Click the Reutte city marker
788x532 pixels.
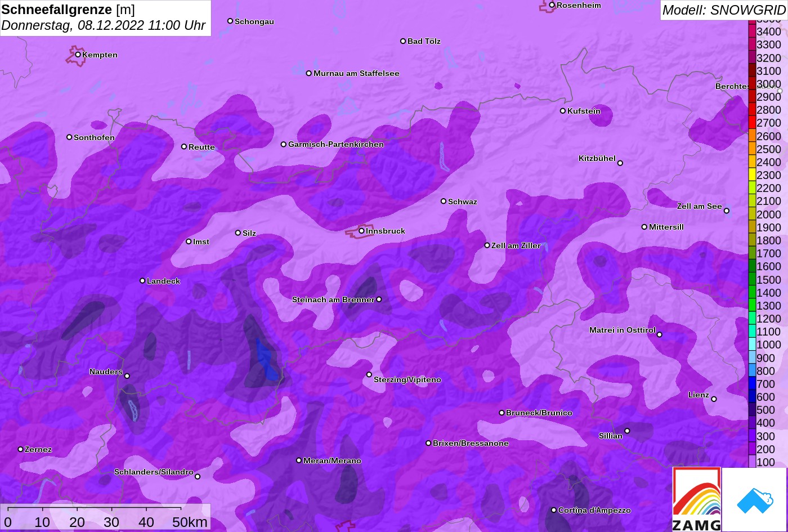[184, 146]
